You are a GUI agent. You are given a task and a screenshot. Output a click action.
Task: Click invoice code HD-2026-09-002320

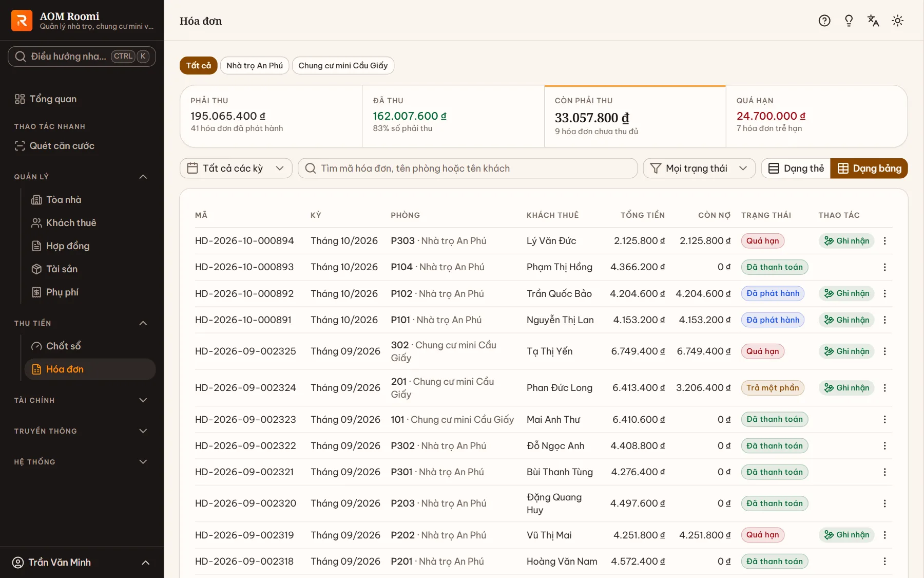click(245, 504)
